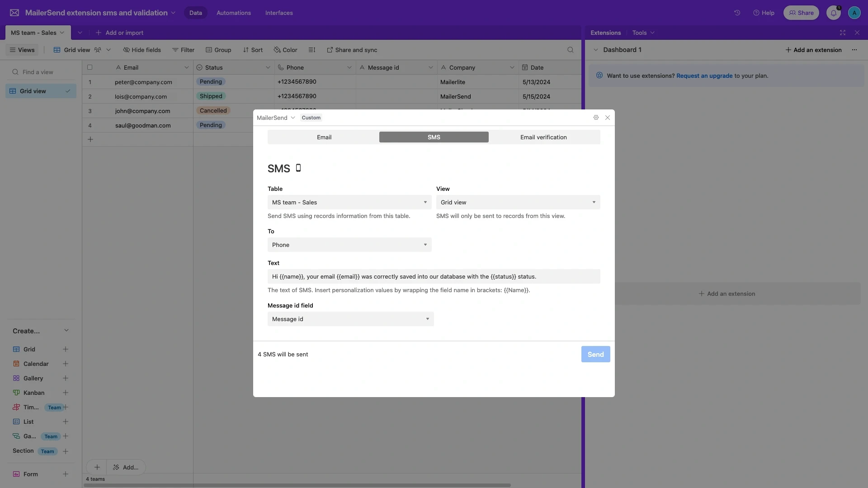Open the row height icon
Image resolution: width=868 pixels, height=488 pixels.
(x=312, y=50)
